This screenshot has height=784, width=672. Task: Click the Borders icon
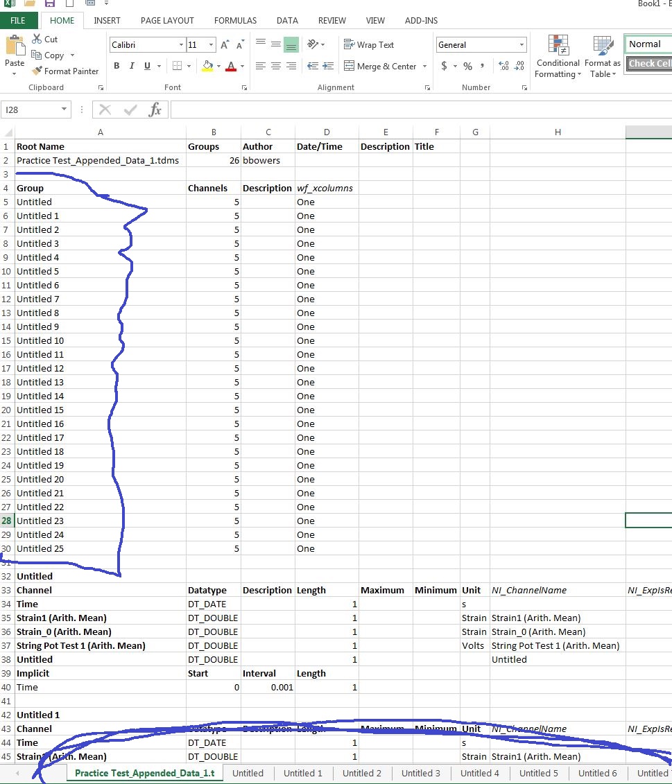(x=177, y=66)
